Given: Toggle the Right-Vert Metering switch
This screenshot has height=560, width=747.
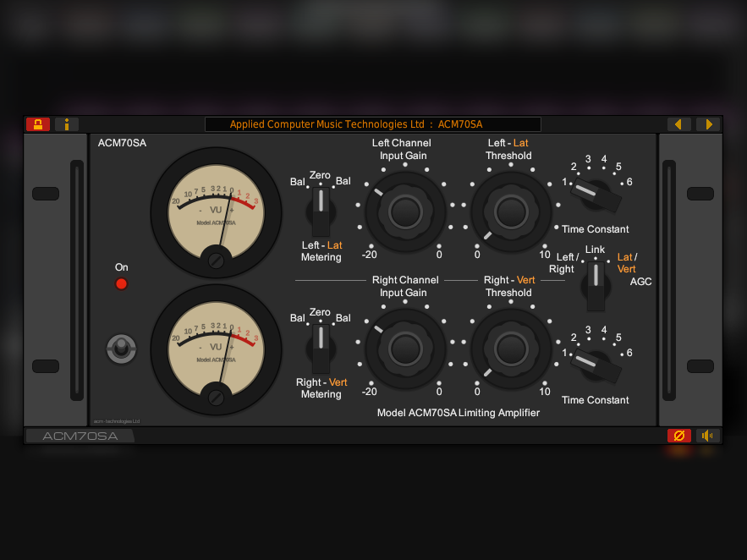Looking at the screenshot, I should click(321, 348).
